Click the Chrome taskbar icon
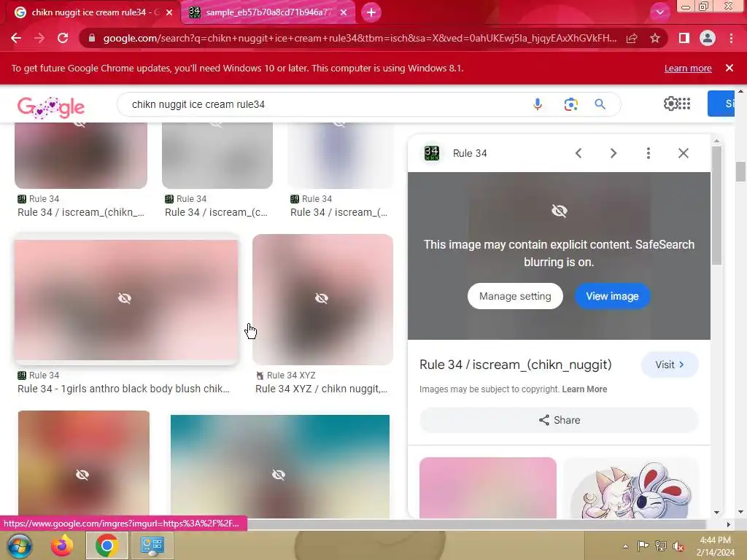The width and height of the screenshot is (747, 560). (107, 545)
